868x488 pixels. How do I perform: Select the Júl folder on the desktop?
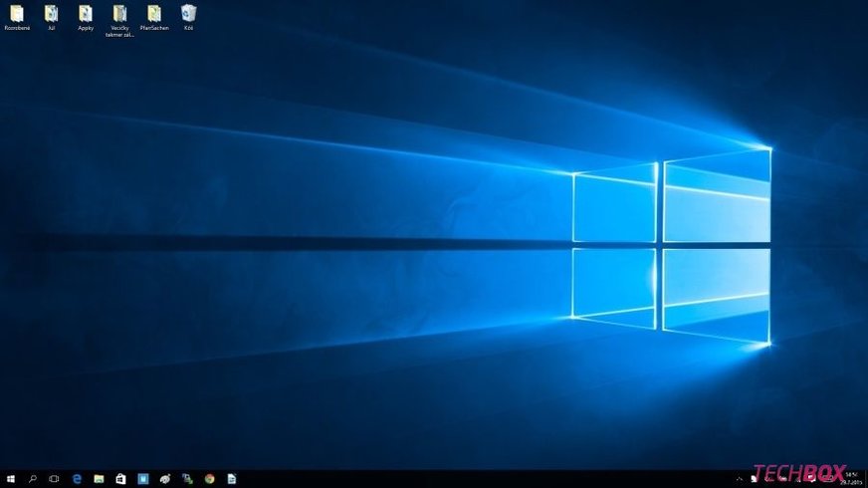(x=51, y=16)
